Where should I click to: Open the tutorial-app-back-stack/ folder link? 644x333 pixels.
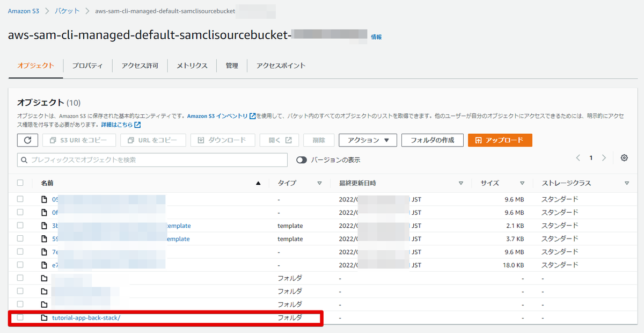pyautogui.click(x=86, y=317)
